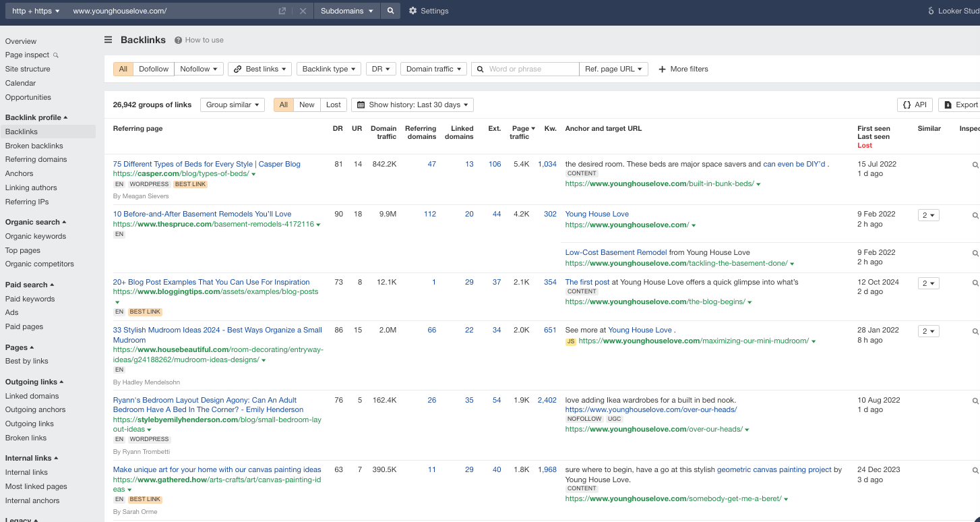Expand caret after built-in-bunk-beds target URL
Image resolution: width=980 pixels, height=522 pixels.
tap(758, 184)
